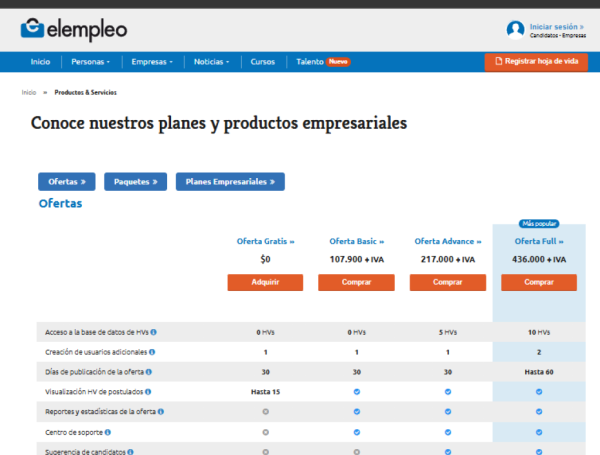600x455 pixels.
Task: Click the 10 HVs value for Oferta Full
Action: coord(539,332)
